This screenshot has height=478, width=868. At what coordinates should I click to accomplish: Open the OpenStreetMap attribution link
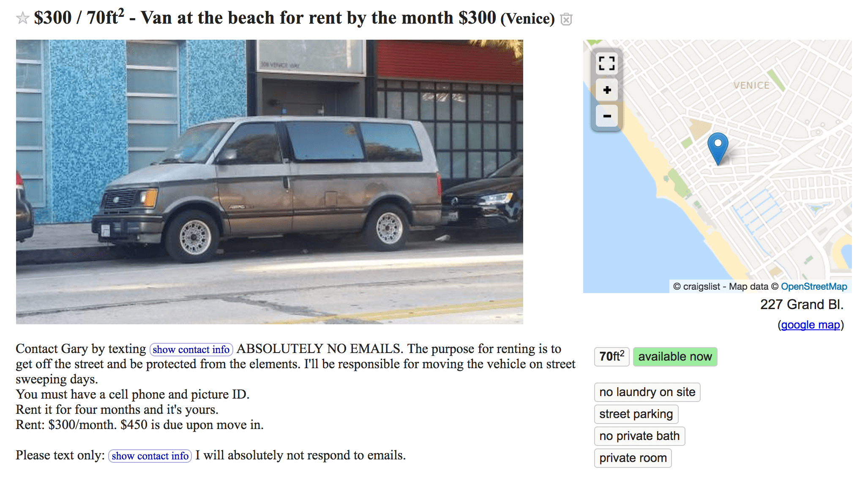814,286
